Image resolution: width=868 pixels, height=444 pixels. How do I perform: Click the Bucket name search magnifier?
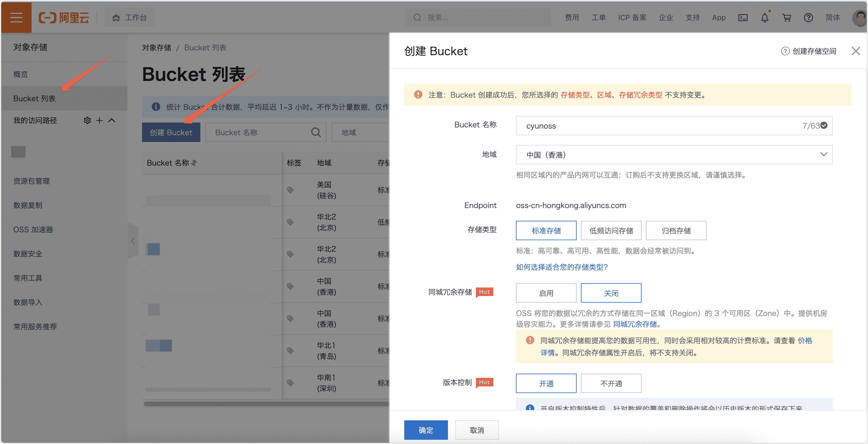pos(315,132)
